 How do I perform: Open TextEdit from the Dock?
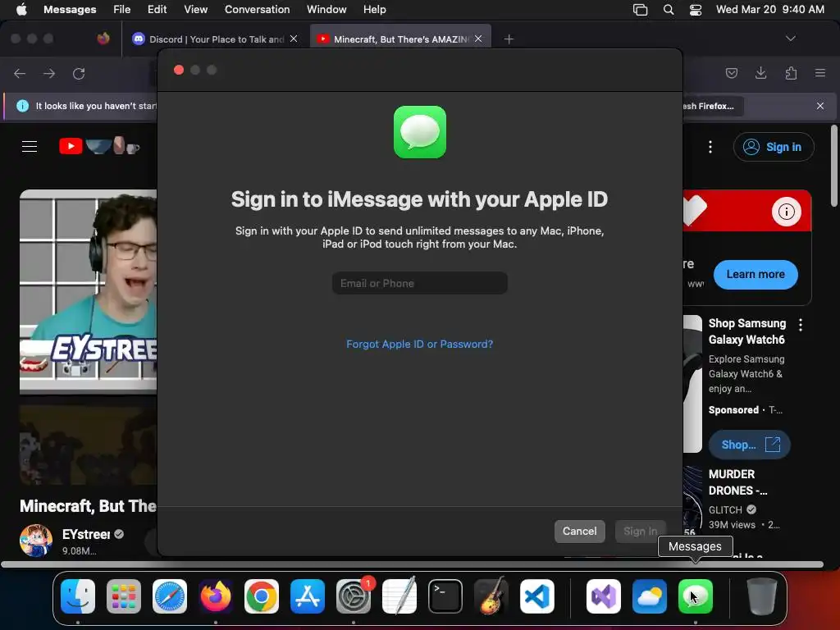(x=399, y=596)
